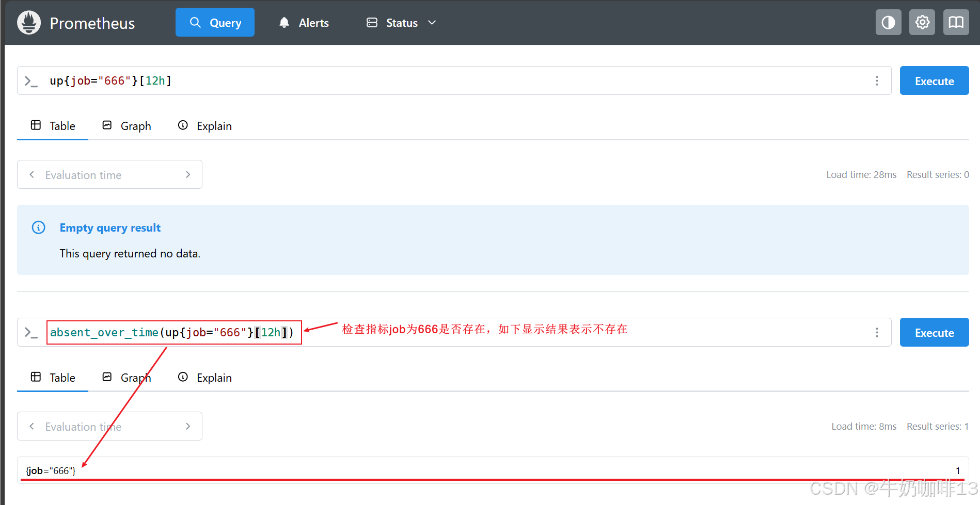Select the Table tab of the second panel
980x505 pixels.
click(53, 378)
